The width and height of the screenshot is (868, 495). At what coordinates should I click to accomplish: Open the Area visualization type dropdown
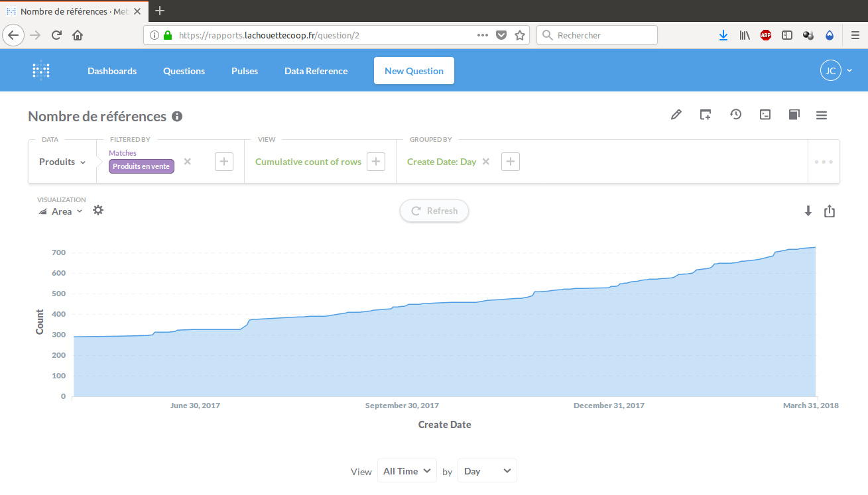(x=61, y=211)
